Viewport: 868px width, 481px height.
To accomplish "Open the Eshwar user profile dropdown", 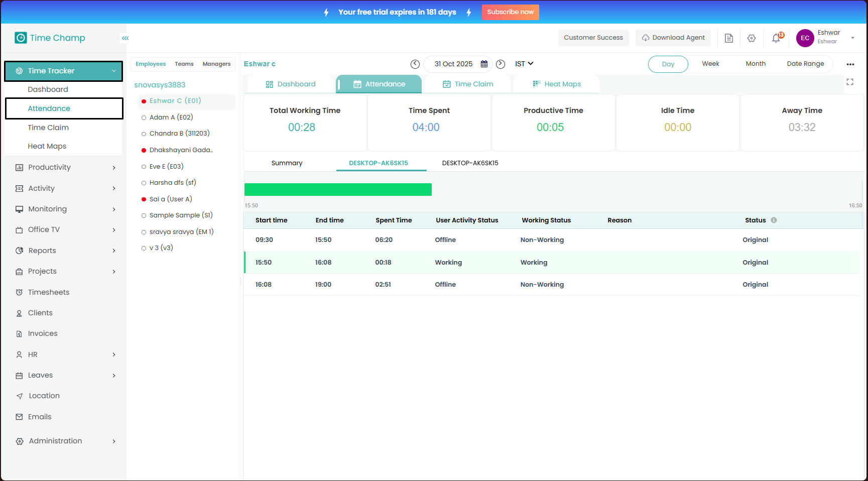I will pos(852,38).
